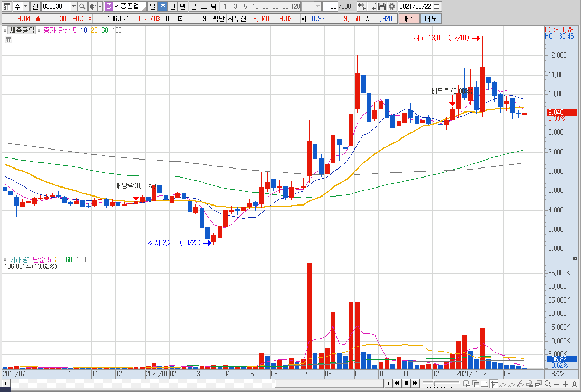Screen dimensions: 581x392
Task: Focus the stock code field 033530
Action: tap(55, 6)
